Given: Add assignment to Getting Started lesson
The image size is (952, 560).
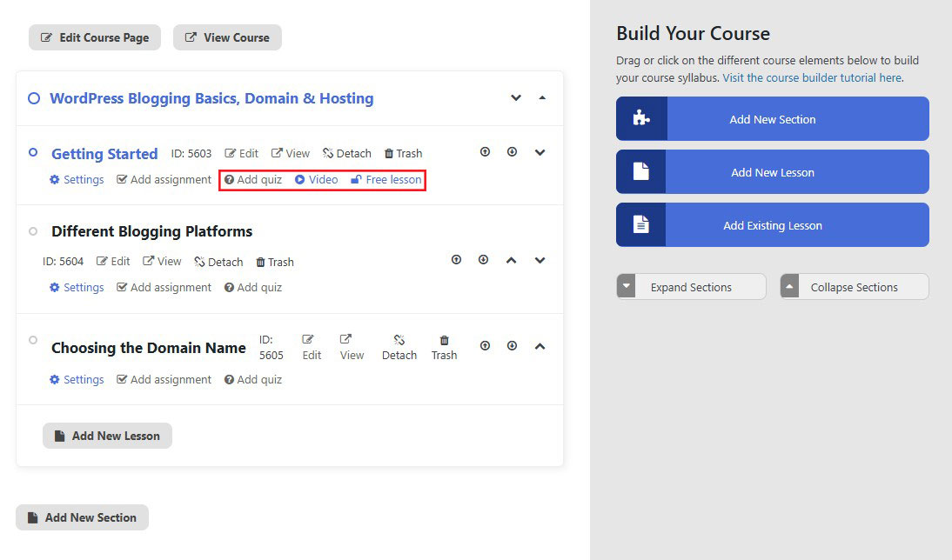Looking at the screenshot, I should 164,180.
